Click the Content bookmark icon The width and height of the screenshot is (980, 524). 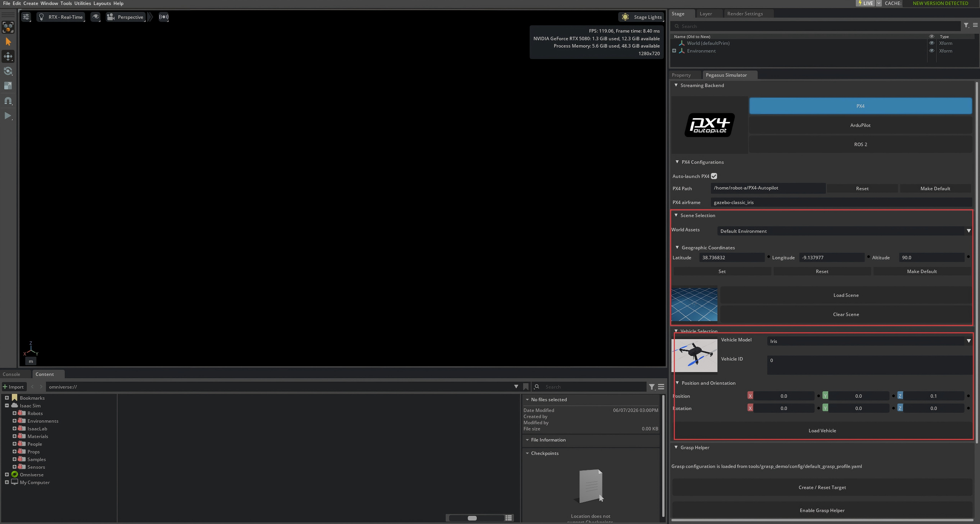click(526, 387)
